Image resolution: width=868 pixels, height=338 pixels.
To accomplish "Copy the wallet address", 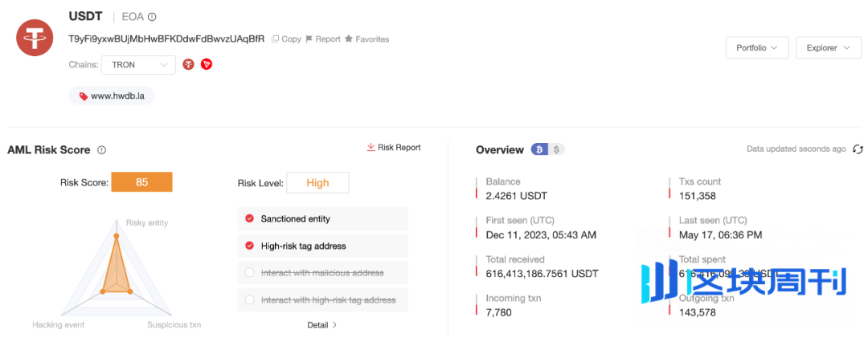I will coord(286,39).
